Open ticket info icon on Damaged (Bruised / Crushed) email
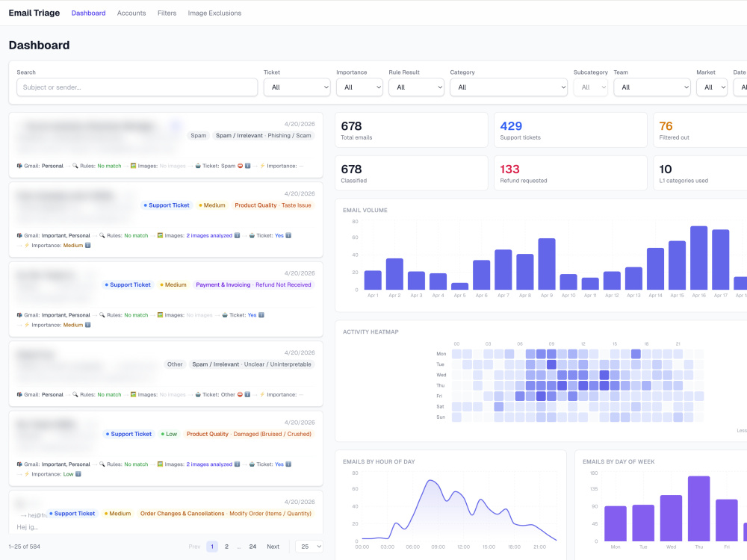This screenshot has height=560, width=747. tap(288, 464)
